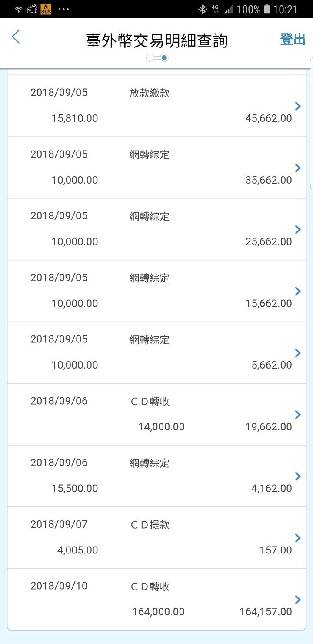Tap the back arrow in the header

[16, 37]
